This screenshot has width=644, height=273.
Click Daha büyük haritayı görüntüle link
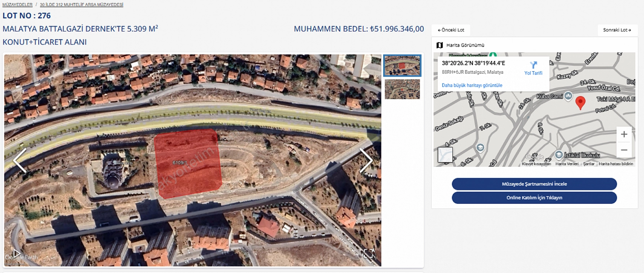click(472, 85)
